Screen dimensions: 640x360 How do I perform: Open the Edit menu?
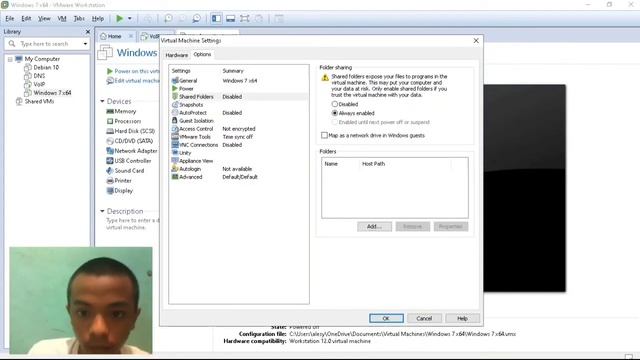[x=26, y=18]
